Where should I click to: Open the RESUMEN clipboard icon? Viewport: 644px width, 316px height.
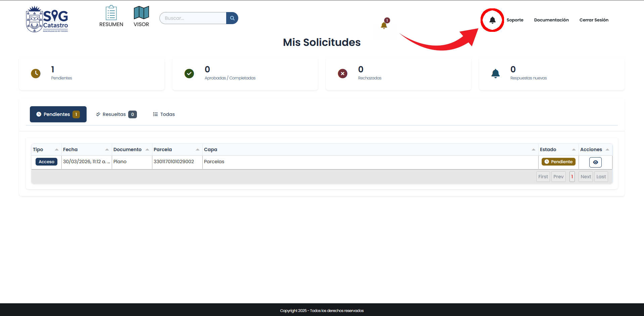111,13
